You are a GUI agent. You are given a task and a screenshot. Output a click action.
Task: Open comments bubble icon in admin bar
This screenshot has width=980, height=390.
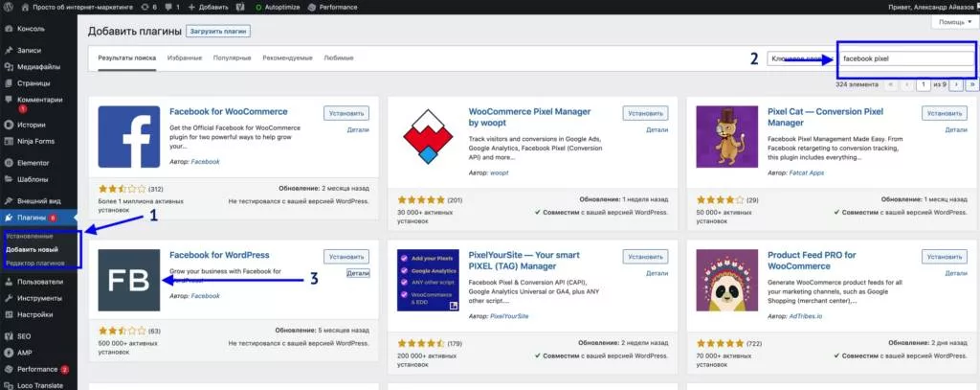[x=170, y=7]
